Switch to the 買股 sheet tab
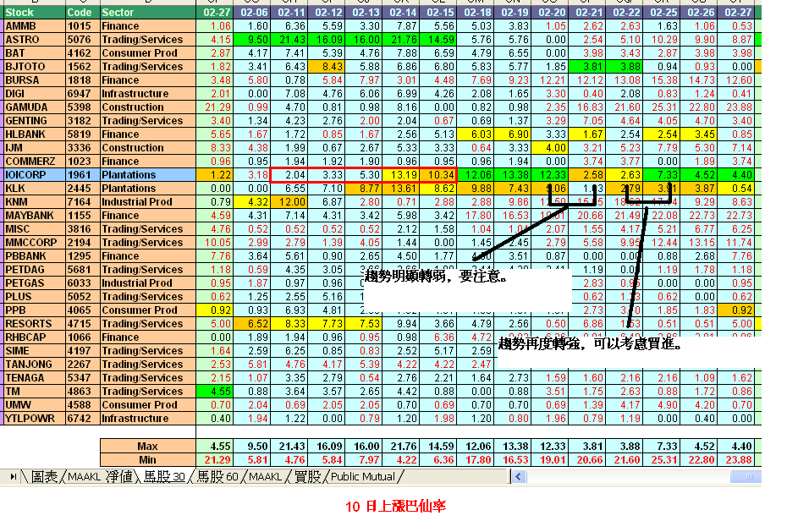This screenshot has width=787, height=532. [x=307, y=477]
